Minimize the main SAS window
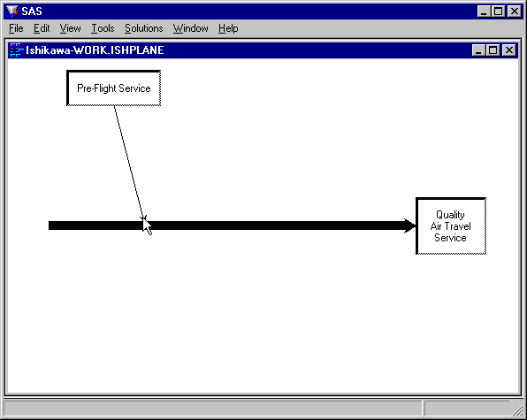The image size is (527, 420). click(484, 11)
